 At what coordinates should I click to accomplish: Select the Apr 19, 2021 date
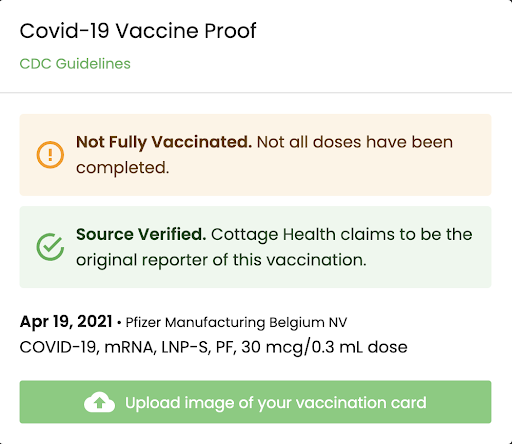[66, 322]
